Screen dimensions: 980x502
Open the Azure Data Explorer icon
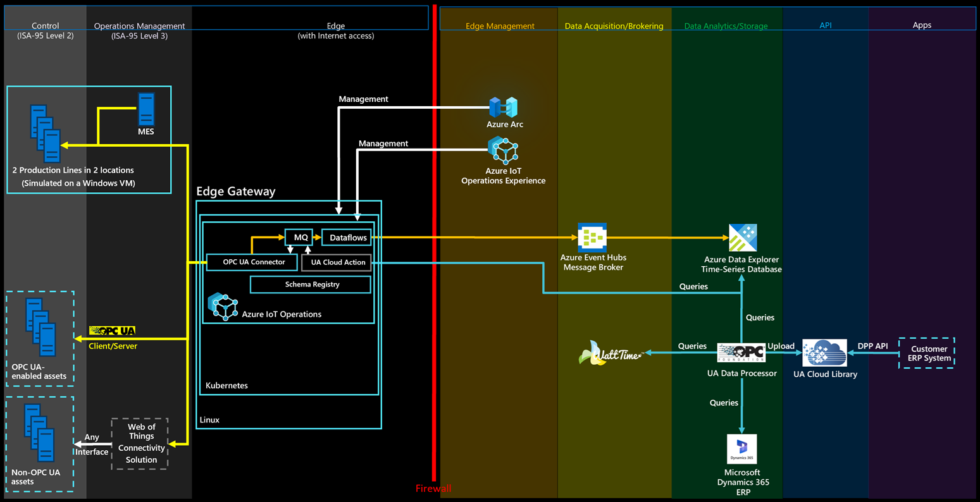coord(743,238)
